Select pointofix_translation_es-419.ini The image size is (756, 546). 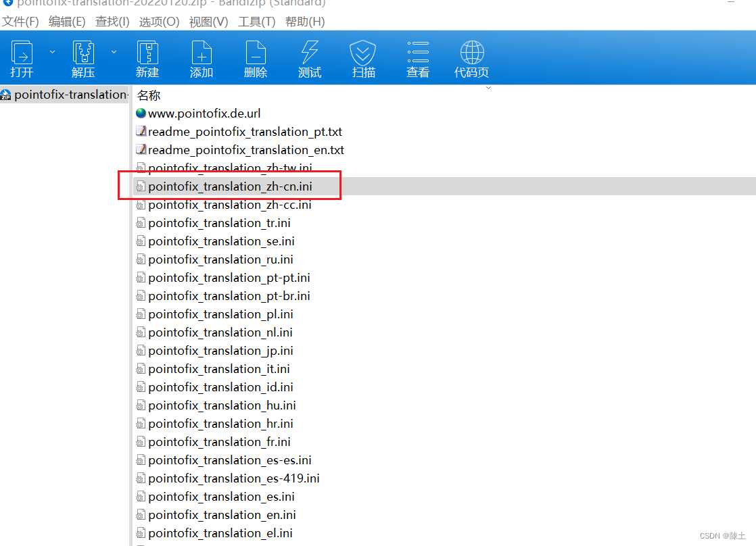click(x=234, y=480)
